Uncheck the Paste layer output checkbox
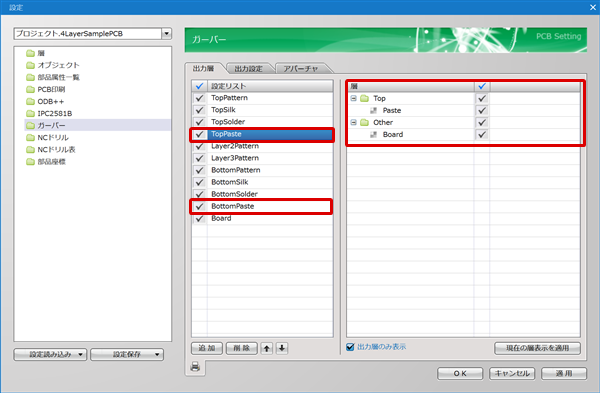Image resolution: width=600 pixels, height=393 pixels. pyautogui.click(x=482, y=111)
